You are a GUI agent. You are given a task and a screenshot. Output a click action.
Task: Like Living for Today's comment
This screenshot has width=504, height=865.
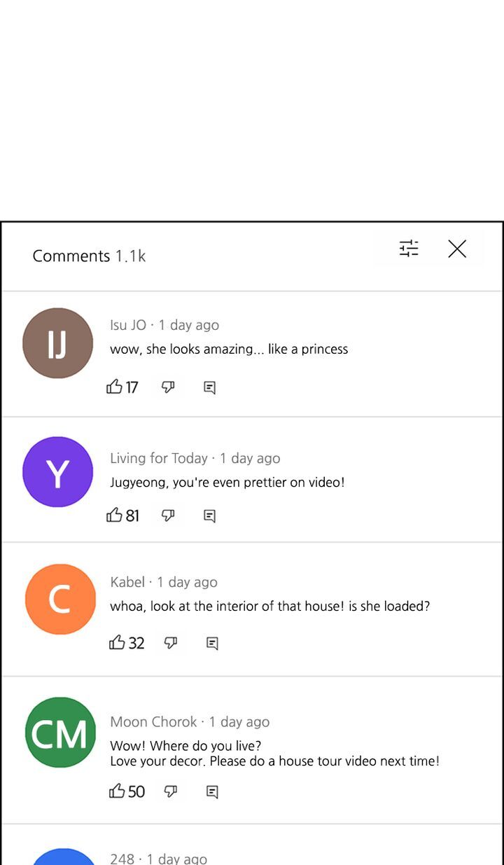pos(115,515)
